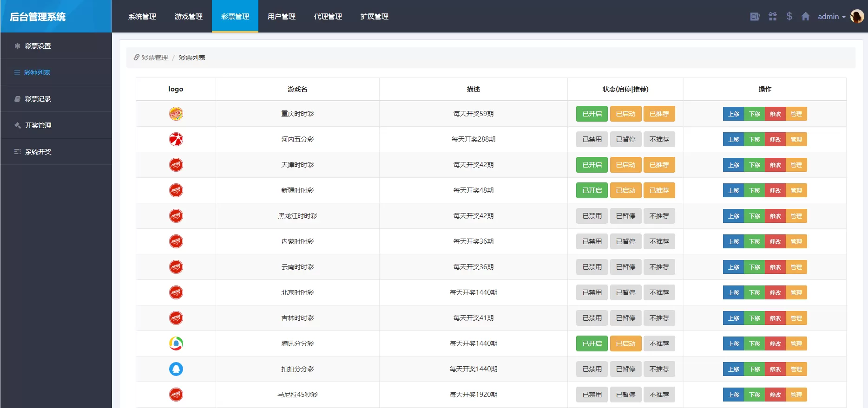868x408 pixels.
Task: Toggle 已启动 status for 腾讯分分彩
Action: [x=625, y=343]
